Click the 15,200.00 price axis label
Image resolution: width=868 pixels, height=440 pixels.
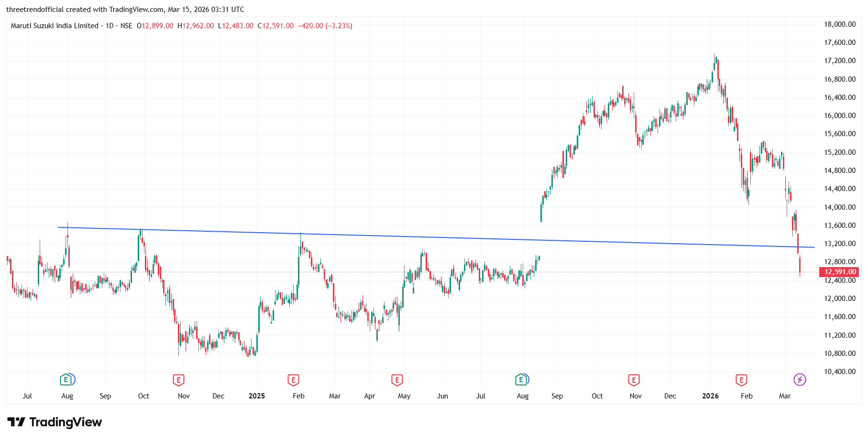(840, 152)
